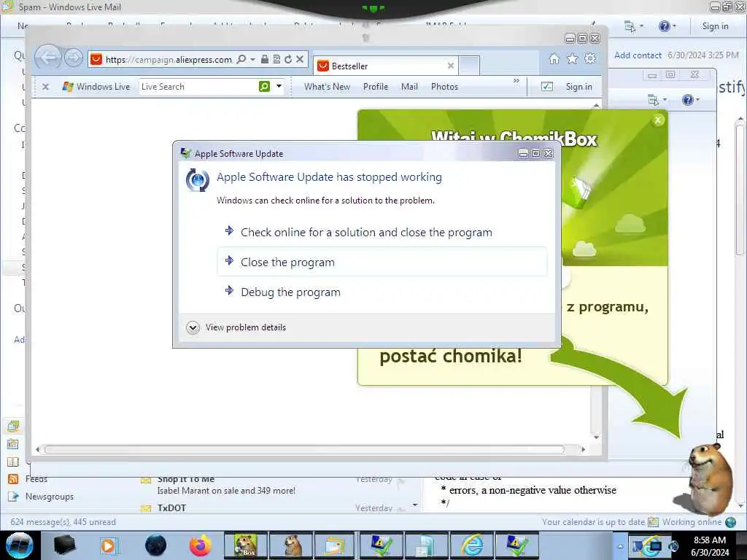Click the dark globe icon on taskbar
Screen dimensions: 747x560
click(156, 545)
